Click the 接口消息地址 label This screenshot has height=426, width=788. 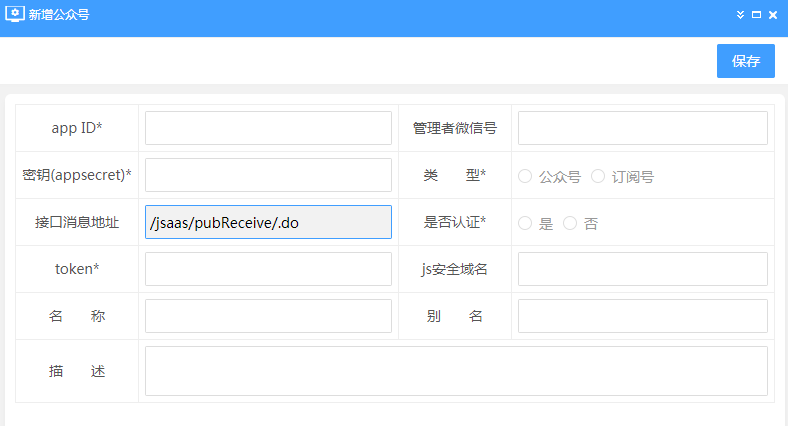[77, 222]
